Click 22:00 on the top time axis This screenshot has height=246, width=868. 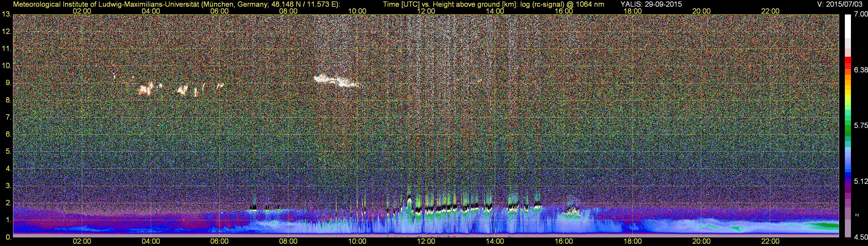pyautogui.click(x=770, y=11)
